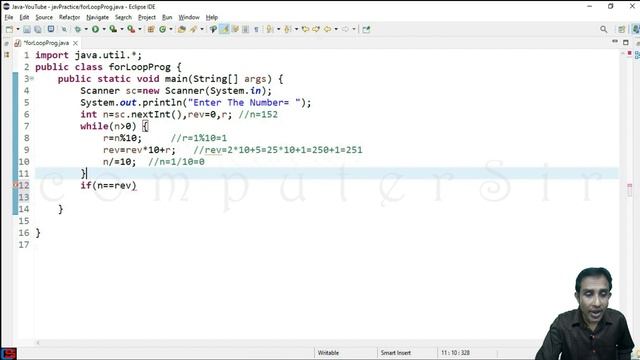This screenshot has height=360, width=640.
Task: Click the External Tools run icon
Action: coord(131,29)
